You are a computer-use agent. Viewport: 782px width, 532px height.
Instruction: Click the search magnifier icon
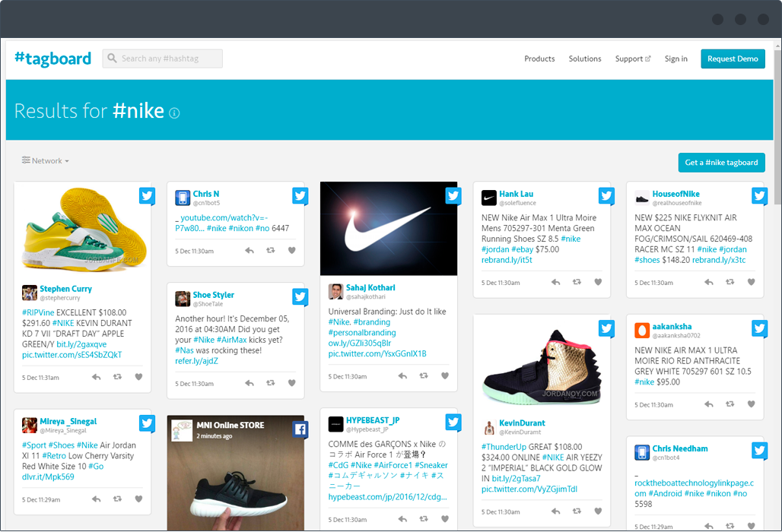tap(113, 59)
